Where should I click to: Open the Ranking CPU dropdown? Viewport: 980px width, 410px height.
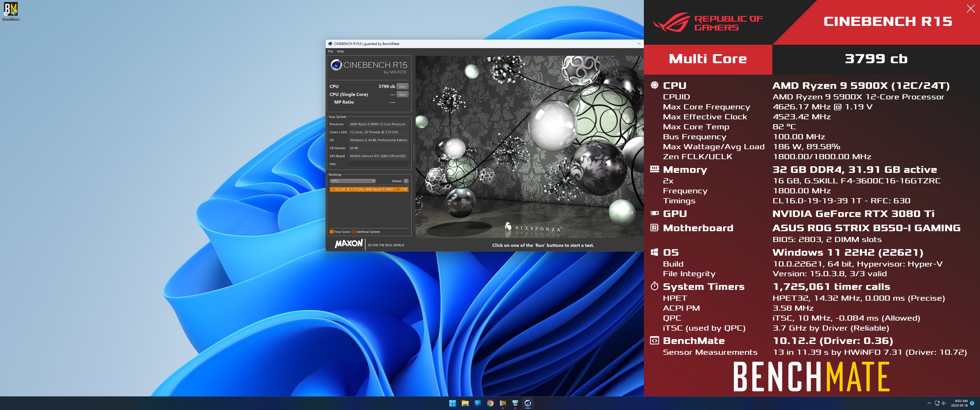point(353,181)
